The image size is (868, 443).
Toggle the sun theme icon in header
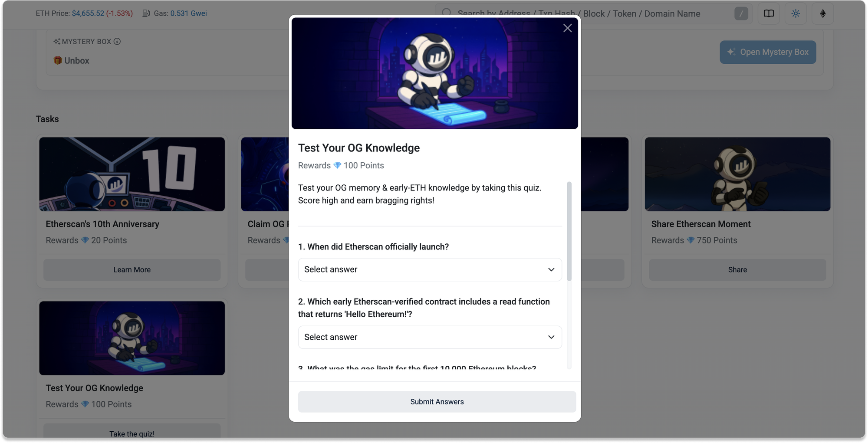(x=796, y=13)
